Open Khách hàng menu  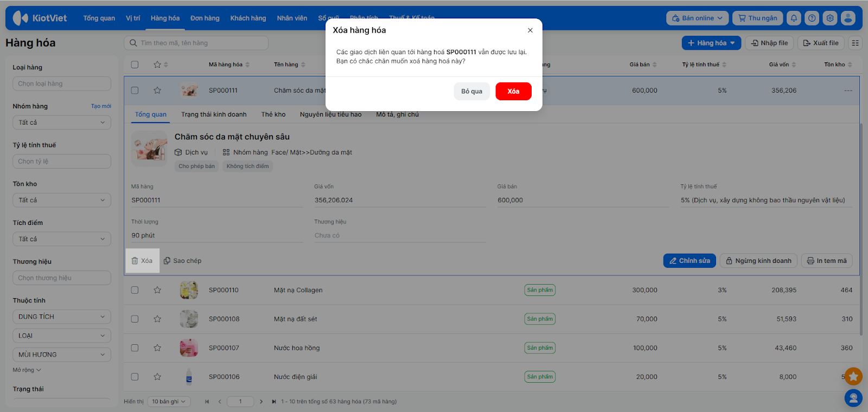click(x=248, y=18)
